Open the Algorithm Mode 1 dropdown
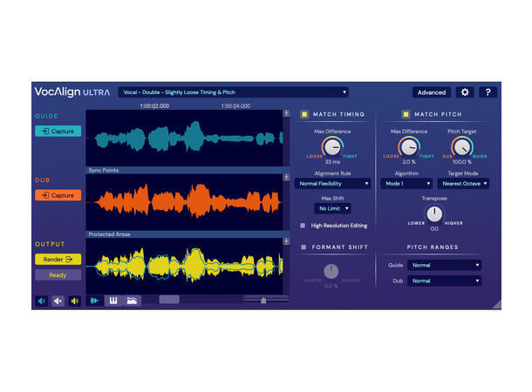Viewport: 532px width, 392px height. [x=406, y=183]
